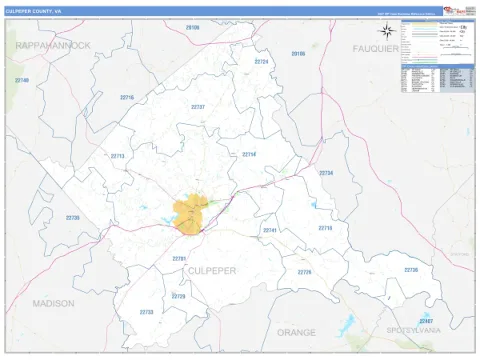Viewport: 480px width, 360px height.
Task: Click ZIP code 22724 label
Action: (261, 62)
